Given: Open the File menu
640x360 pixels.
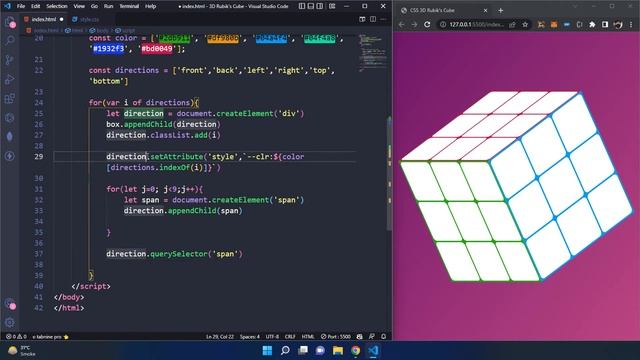Looking at the screenshot, I should (x=21, y=6).
